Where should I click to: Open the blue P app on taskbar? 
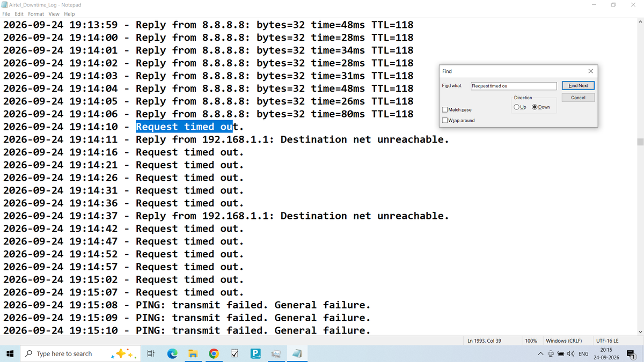255,353
